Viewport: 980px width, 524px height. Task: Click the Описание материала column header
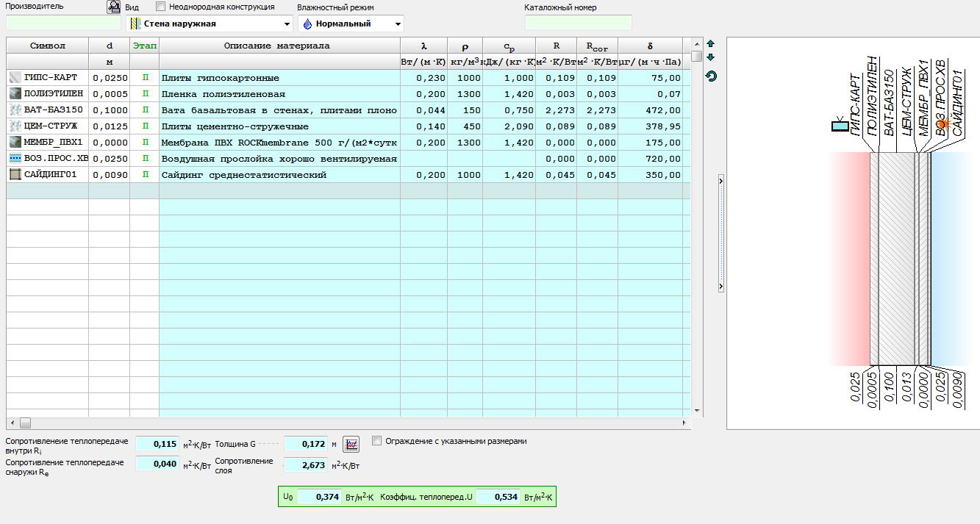tap(277, 46)
